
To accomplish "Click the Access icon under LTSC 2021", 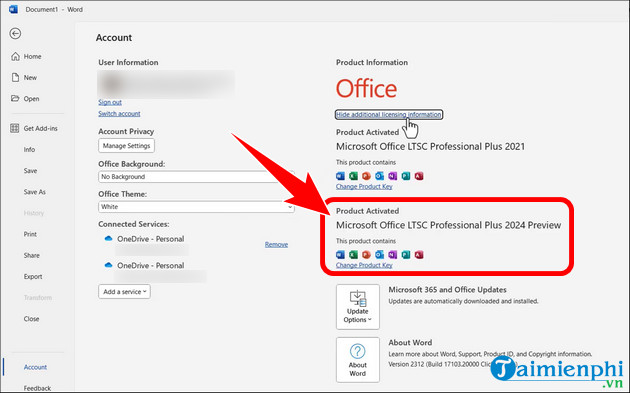I will pos(419,176).
